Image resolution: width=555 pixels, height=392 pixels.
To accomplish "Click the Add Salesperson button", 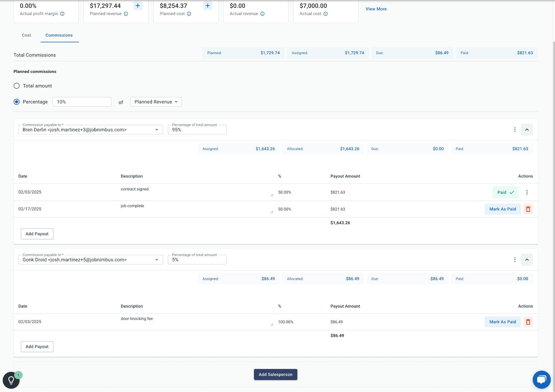I will point(275,374).
